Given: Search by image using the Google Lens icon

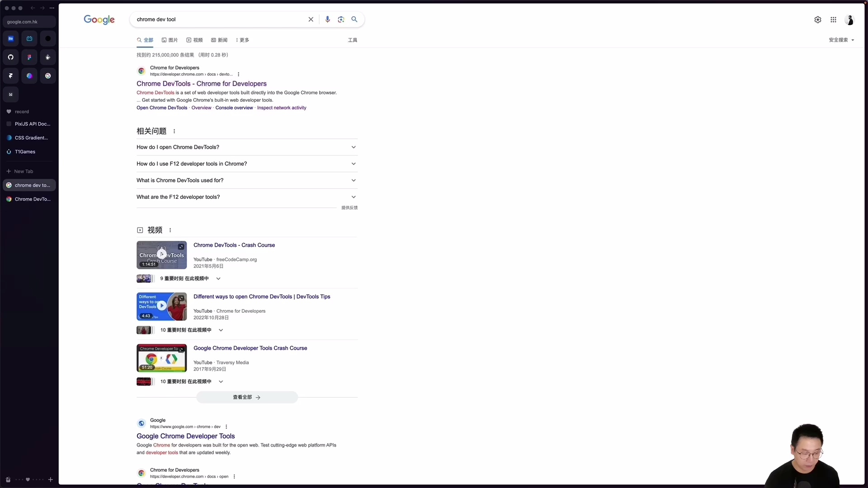Looking at the screenshot, I should coord(341,19).
